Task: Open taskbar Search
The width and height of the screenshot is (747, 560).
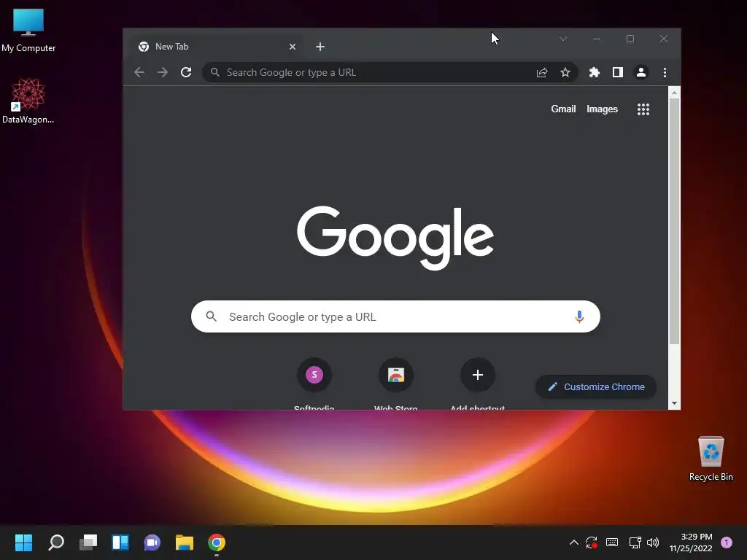Action: 56,542
